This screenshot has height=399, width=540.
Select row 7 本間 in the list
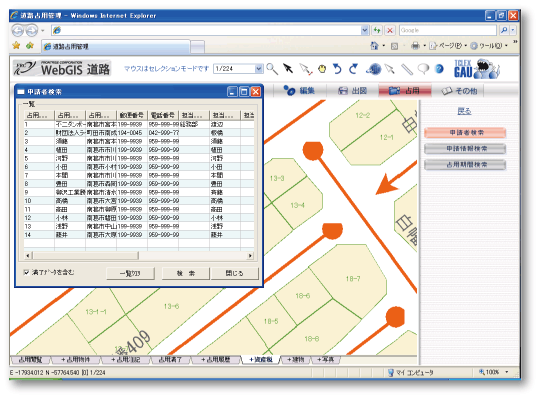[x=139, y=175]
